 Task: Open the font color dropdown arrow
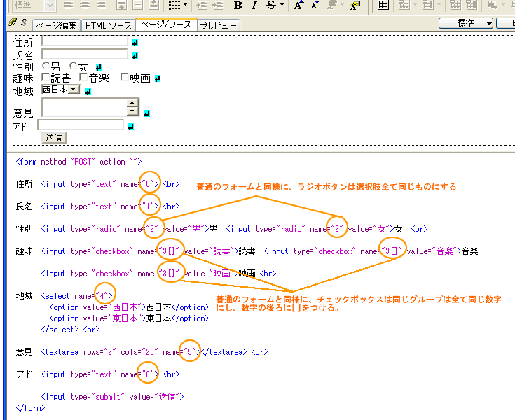tap(342, 5)
